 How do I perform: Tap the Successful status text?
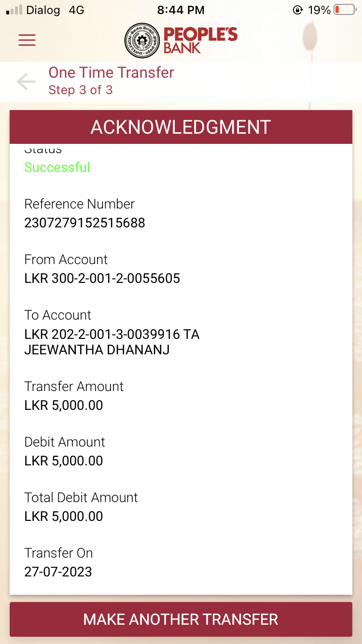[57, 167]
